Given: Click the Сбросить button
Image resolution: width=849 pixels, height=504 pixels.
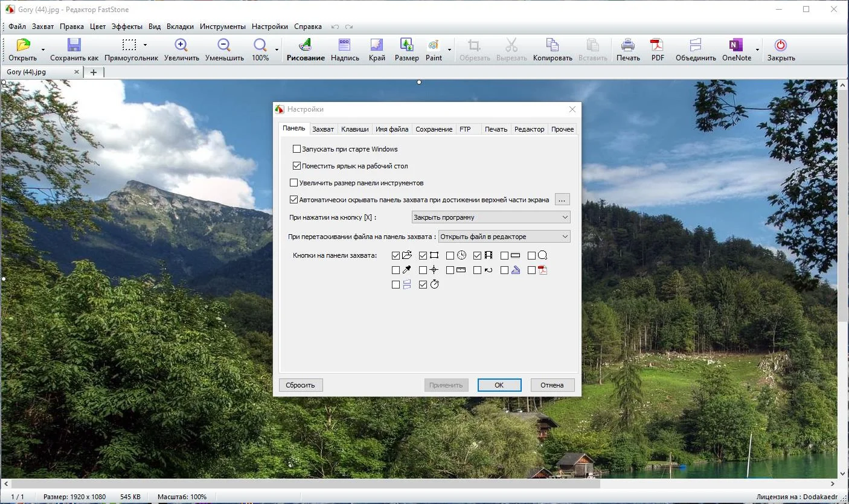Looking at the screenshot, I should click(301, 385).
